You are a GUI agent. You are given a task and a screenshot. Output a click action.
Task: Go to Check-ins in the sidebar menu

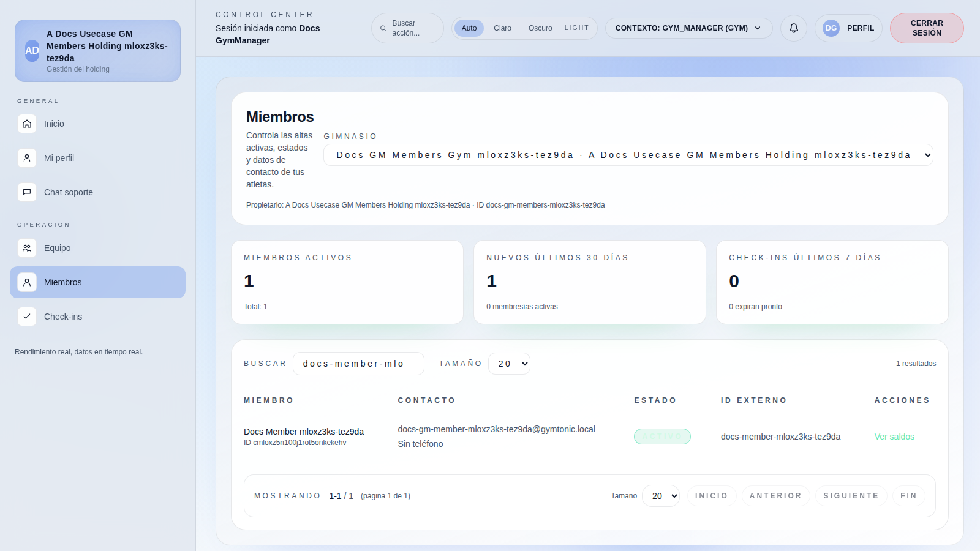coord(63,317)
